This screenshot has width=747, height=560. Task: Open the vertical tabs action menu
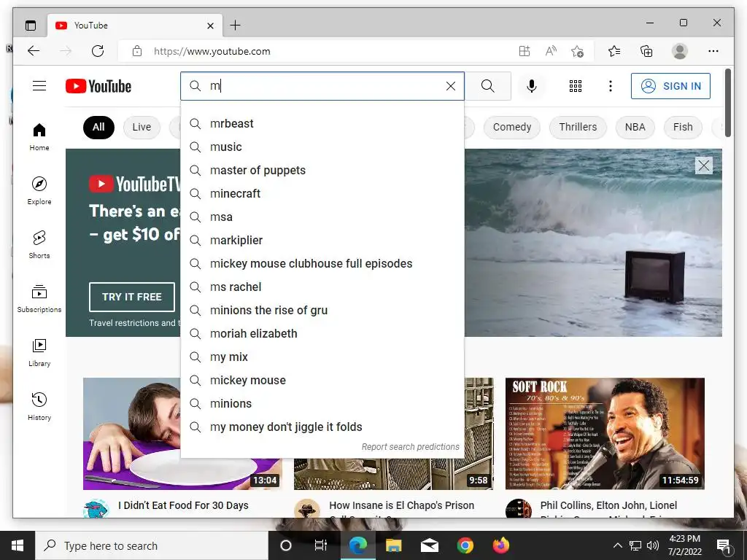coord(31,26)
